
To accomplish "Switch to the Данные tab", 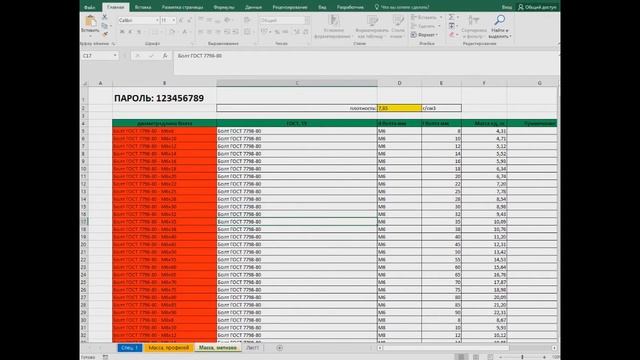I will click(253, 7).
